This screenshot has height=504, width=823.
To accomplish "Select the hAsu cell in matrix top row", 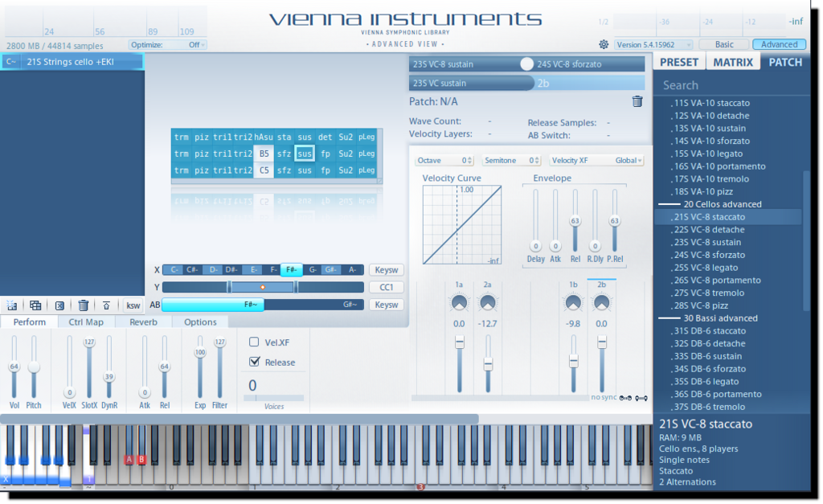I will tap(264, 137).
